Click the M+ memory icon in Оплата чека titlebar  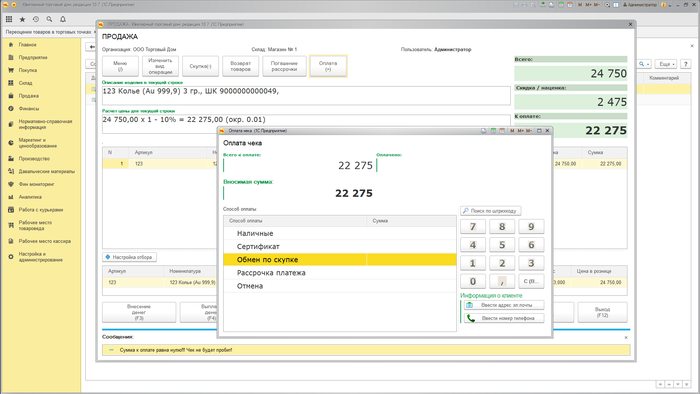520,131
